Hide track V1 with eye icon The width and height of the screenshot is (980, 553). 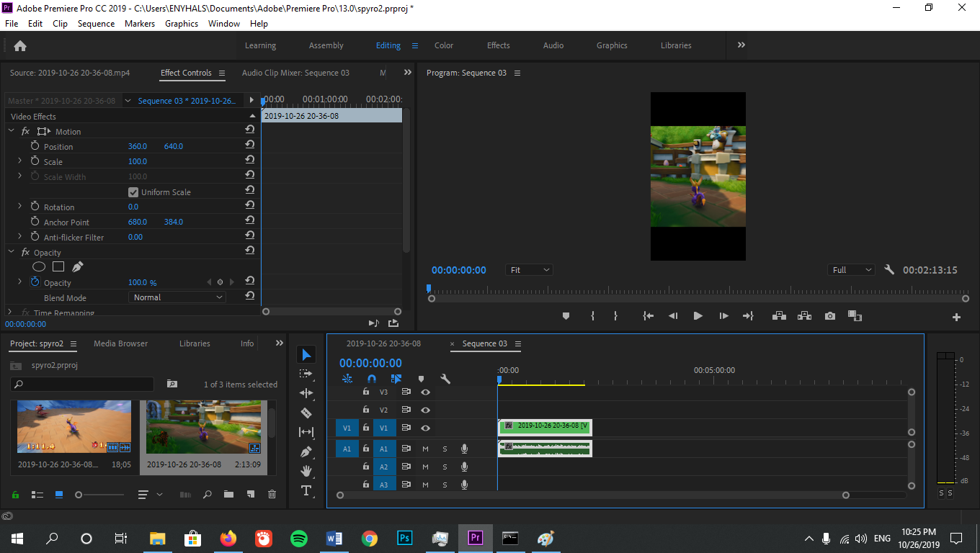click(x=426, y=428)
